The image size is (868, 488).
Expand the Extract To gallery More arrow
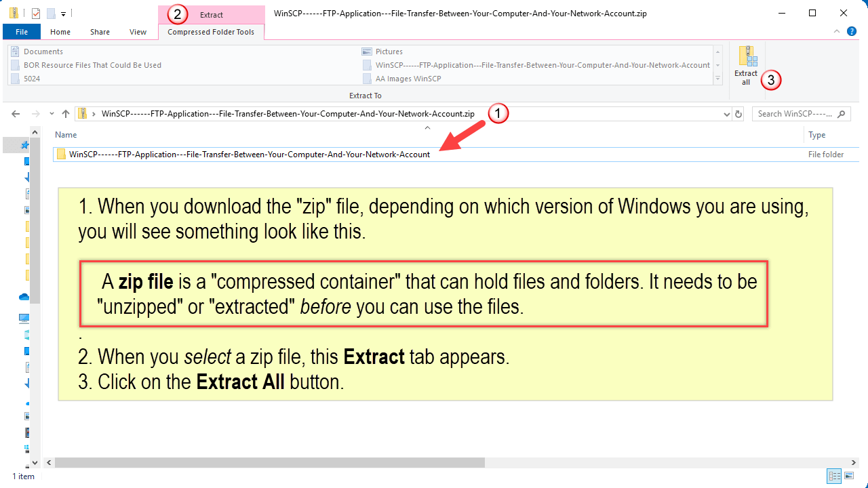717,79
